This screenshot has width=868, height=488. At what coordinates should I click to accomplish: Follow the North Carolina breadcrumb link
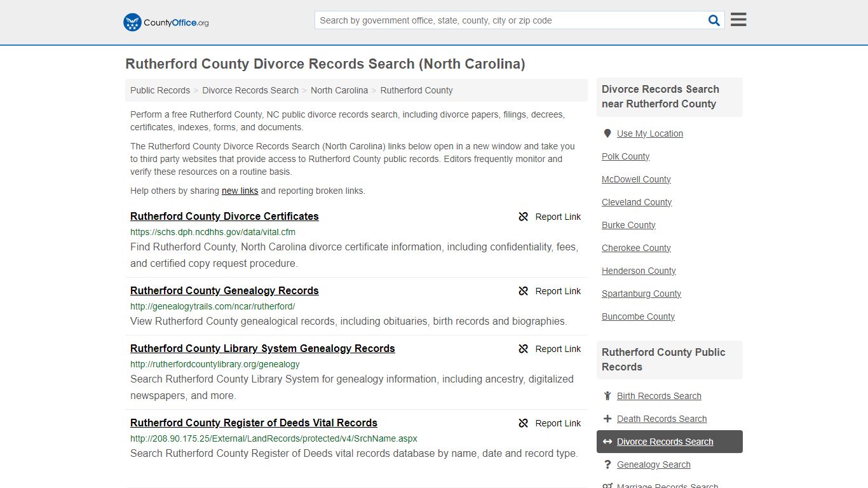(x=339, y=90)
